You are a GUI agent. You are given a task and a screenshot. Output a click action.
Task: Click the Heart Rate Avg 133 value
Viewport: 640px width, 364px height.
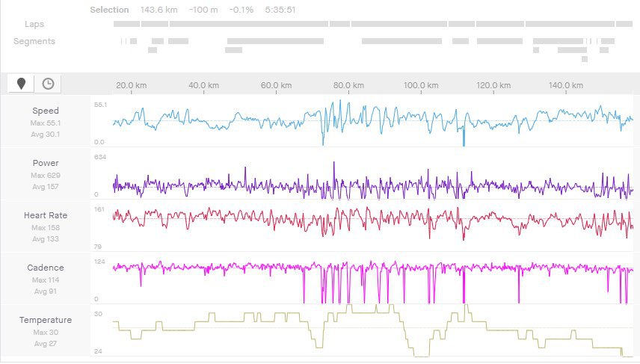coord(46,238)
